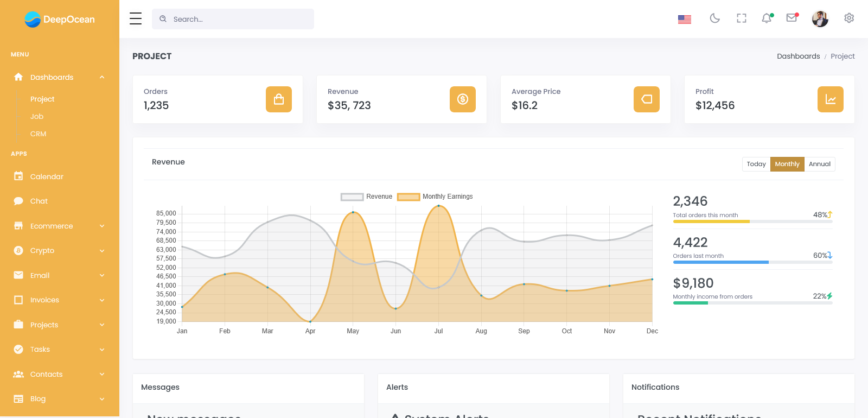Click the US flag language selector

[x=685, y=19]
